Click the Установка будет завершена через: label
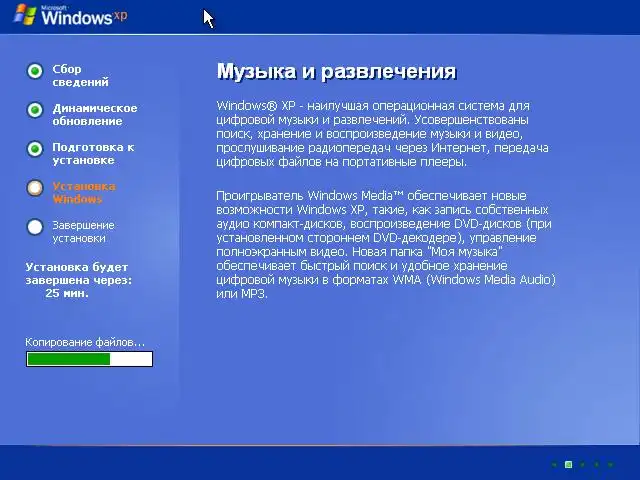 click(78, 273)
